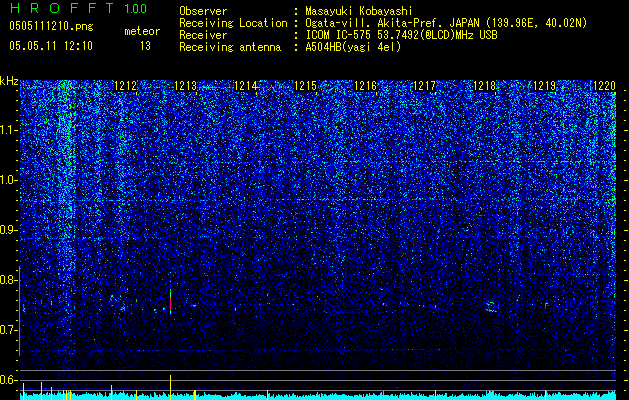Screen dimensions: 629x400
Task: Click the kHz axis unit label
Action: pyautogui.click(x=9, y=81)
